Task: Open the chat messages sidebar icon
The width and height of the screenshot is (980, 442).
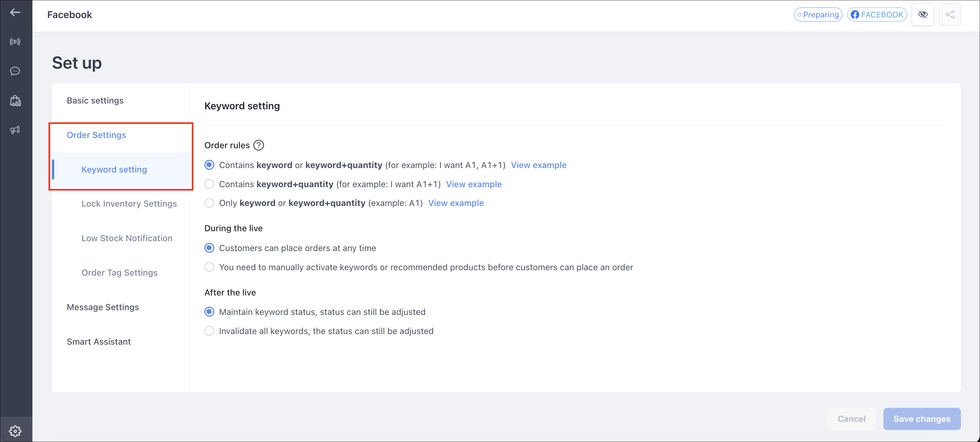Action: click(x=15, y=71)
